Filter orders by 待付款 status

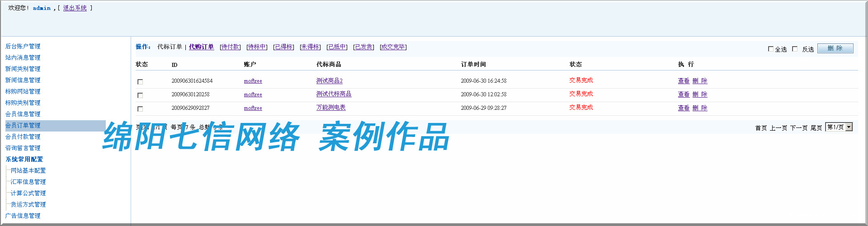[230, 47]
